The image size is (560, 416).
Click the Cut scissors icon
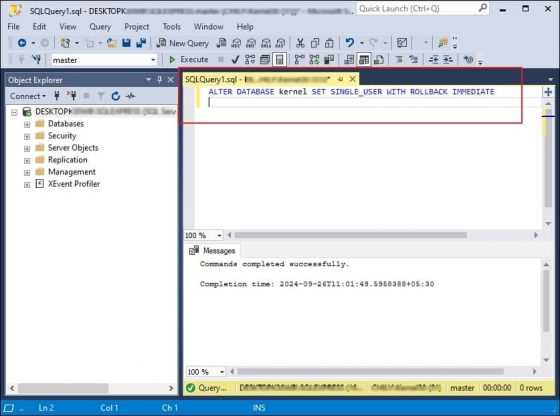(x=300, y=43)
